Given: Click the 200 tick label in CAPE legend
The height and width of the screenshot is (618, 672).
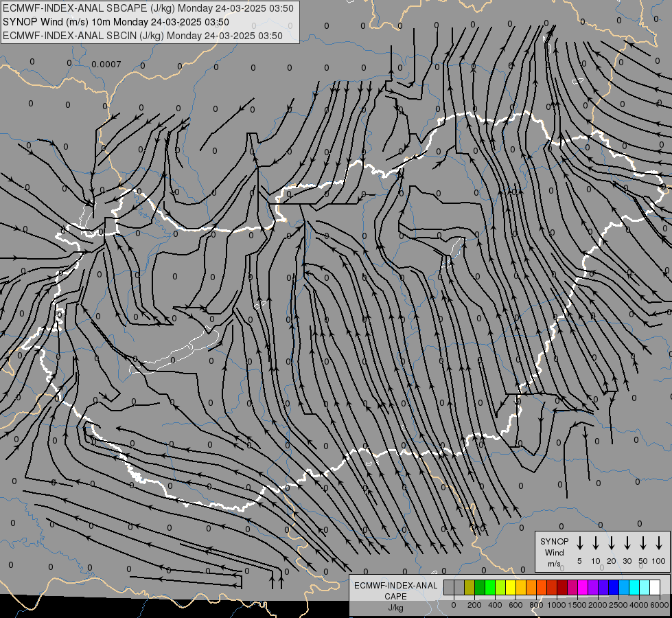Looking at the screenshot, I should pyautogui.click(x=474, y=605).
